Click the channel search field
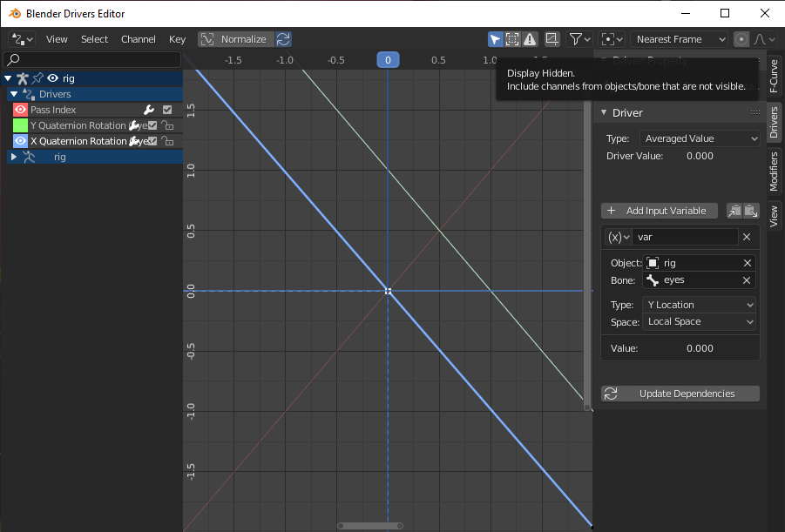This screenshot has width=785, height=532. tap(92, 59)
